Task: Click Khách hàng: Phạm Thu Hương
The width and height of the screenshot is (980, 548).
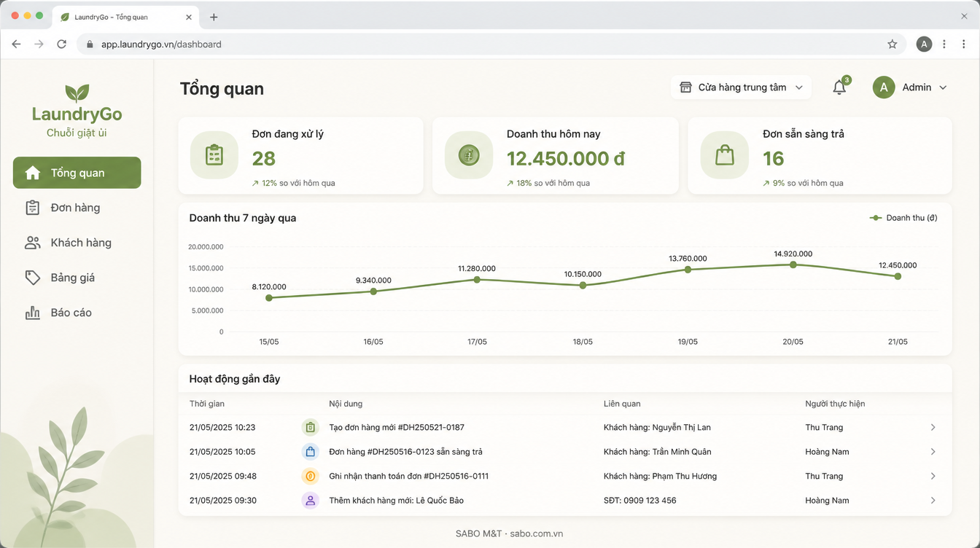Action: (x=660, y=477)
